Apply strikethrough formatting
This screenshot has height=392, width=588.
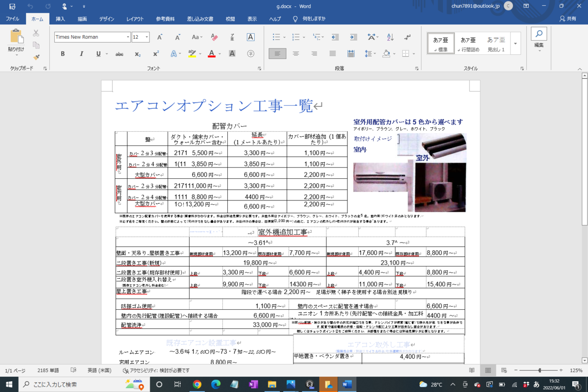tap(119, 54)
